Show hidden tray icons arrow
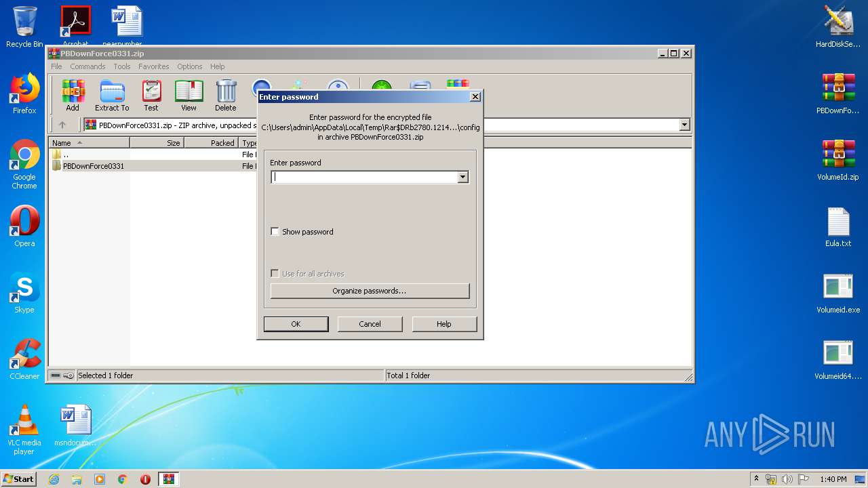 point(756,479)
